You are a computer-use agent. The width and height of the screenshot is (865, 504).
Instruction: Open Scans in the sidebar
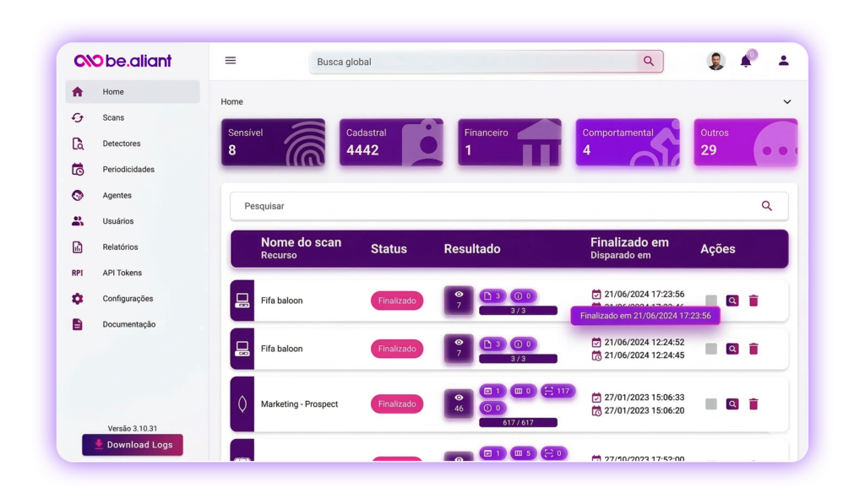(x=113, y=118)
